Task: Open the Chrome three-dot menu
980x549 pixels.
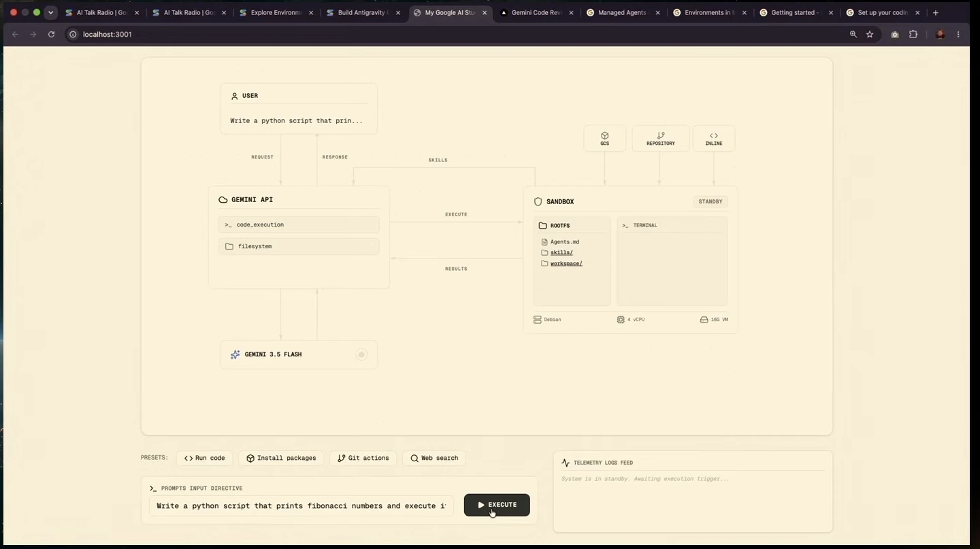Action: pos(958,34)
